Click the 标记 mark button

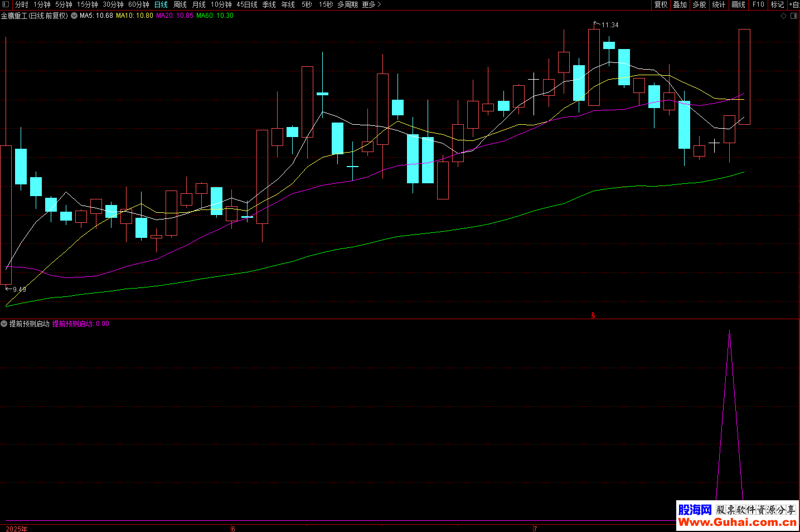pyautogui.click(x=777, y=4)
